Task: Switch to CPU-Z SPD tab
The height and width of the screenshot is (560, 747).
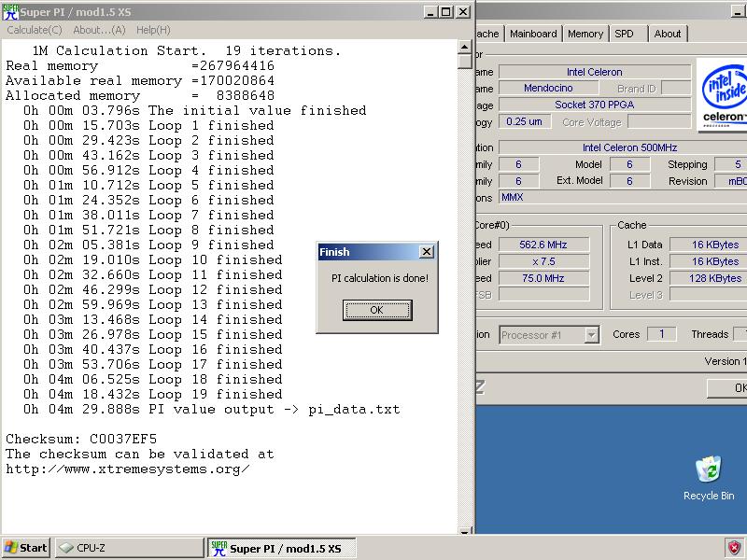Action: (x=624, y=34)
